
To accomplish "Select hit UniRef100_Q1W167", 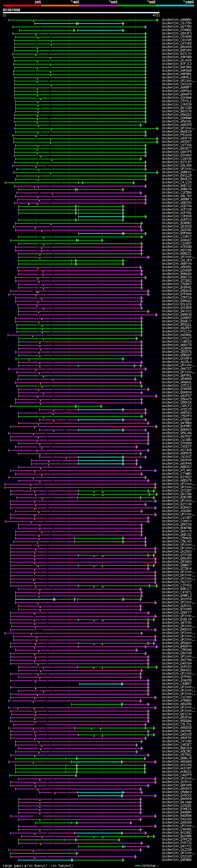I will click(x=176, y=240).
